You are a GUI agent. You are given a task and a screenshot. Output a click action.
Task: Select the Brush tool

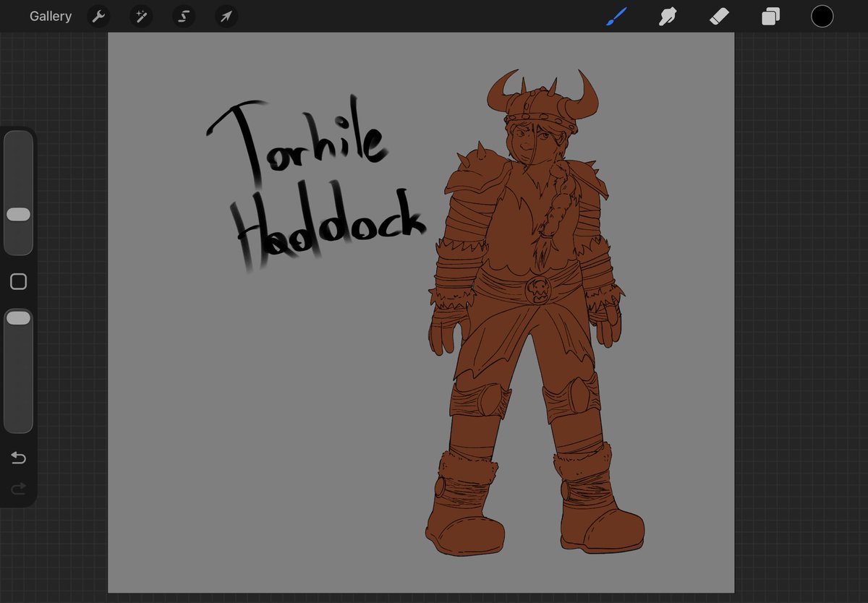[x=616, y=16]
